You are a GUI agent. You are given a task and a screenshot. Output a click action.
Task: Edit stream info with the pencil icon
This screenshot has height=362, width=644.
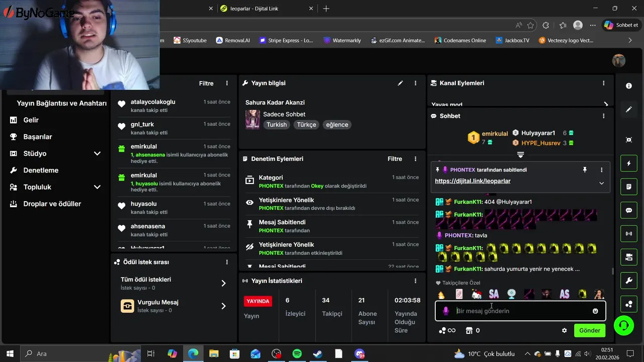[400, 83]
